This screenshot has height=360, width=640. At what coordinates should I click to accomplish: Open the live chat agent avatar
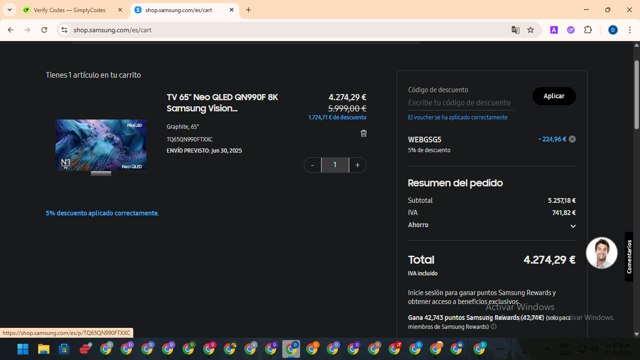[602, 253]
